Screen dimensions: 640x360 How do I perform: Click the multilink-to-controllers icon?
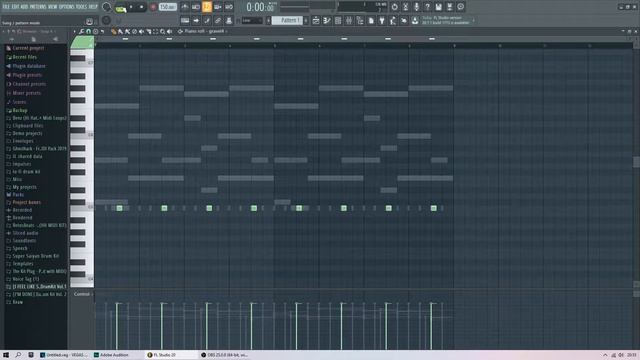229,20
